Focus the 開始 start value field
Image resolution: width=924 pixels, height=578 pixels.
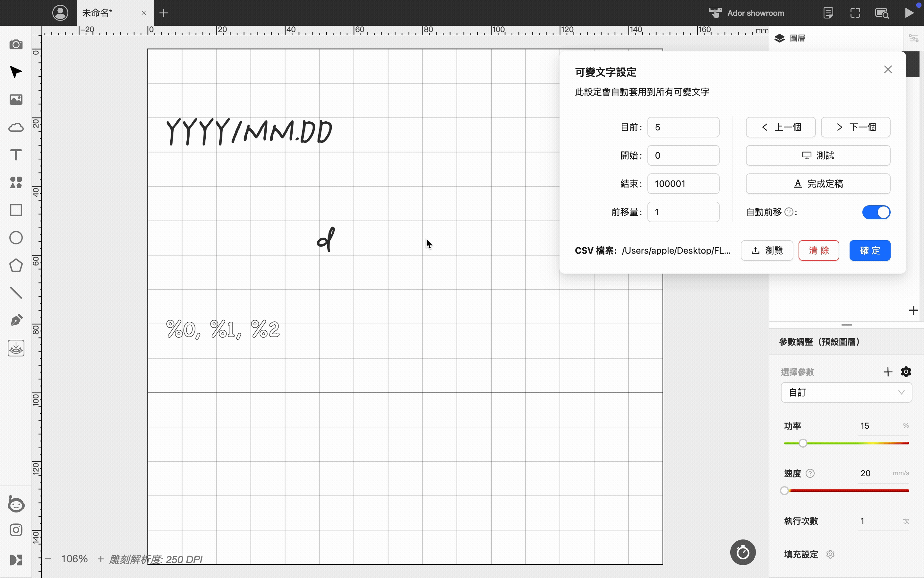coord(683,156)
